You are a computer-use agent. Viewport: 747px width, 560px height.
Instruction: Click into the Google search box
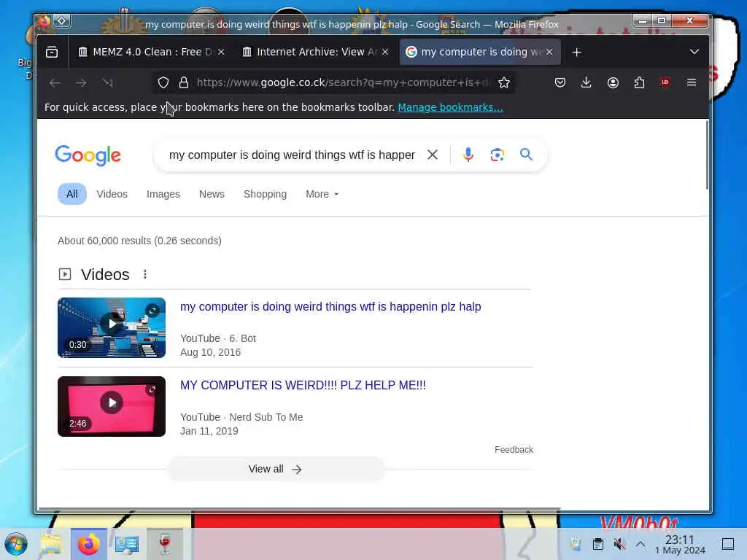pos(292,155)
